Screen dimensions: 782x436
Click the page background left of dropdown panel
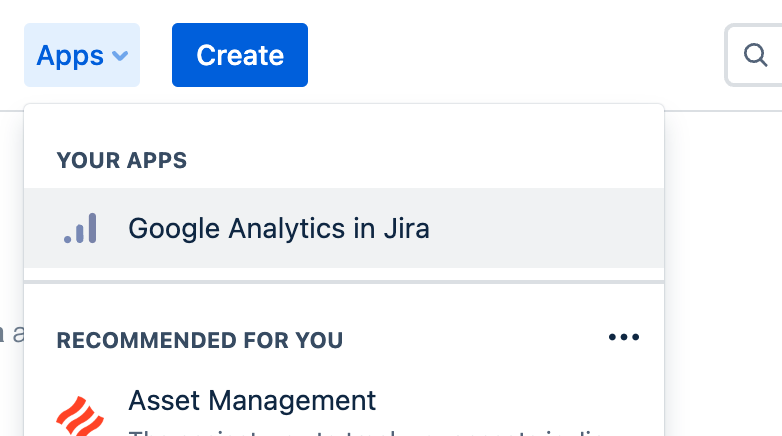click(10, 250)
